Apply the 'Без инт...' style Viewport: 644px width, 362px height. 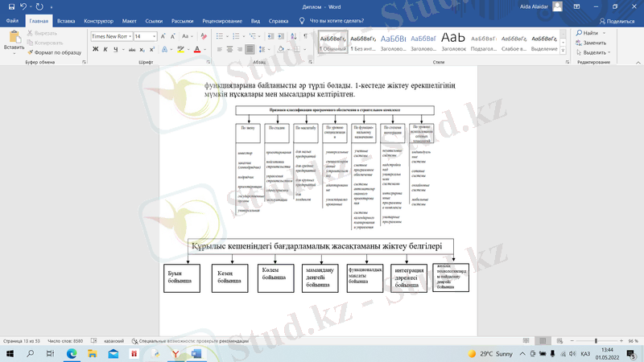pyautogui.click(x=363, y=42)
